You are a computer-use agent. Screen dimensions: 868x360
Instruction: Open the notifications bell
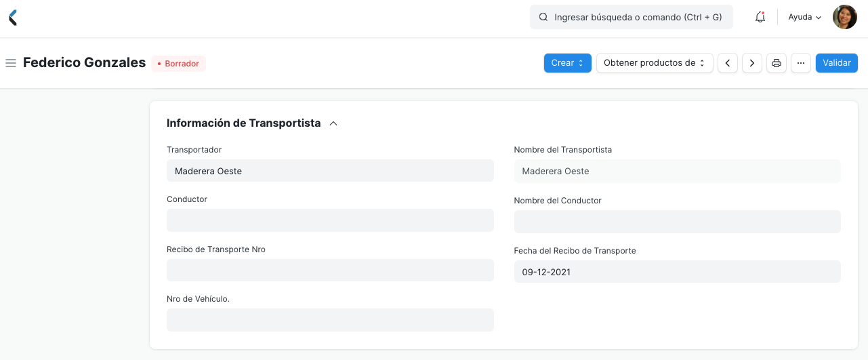(760, 17)
